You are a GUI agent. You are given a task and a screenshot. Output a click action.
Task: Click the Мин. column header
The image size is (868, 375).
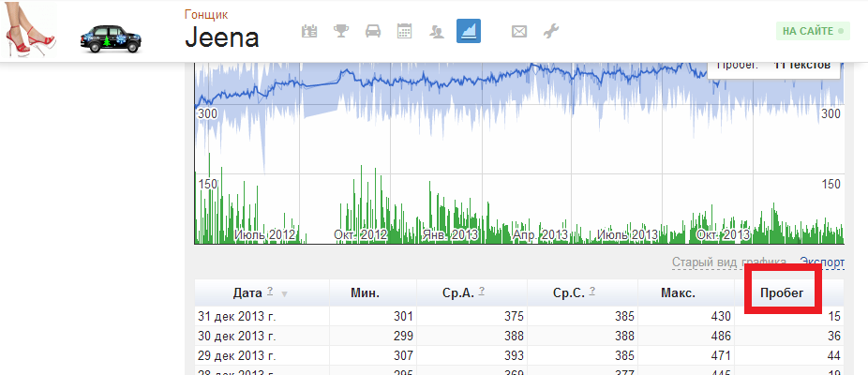(x=364, y=293)
